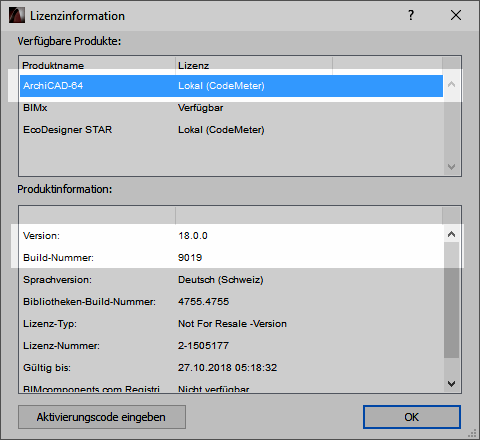Click the products list scroll up arrow

(452, 84)
